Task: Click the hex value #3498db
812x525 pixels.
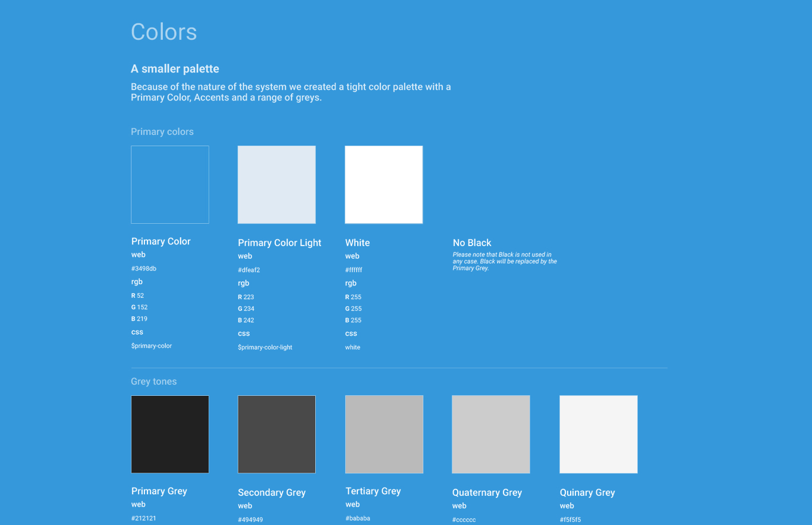Action: tap(144, 269)
